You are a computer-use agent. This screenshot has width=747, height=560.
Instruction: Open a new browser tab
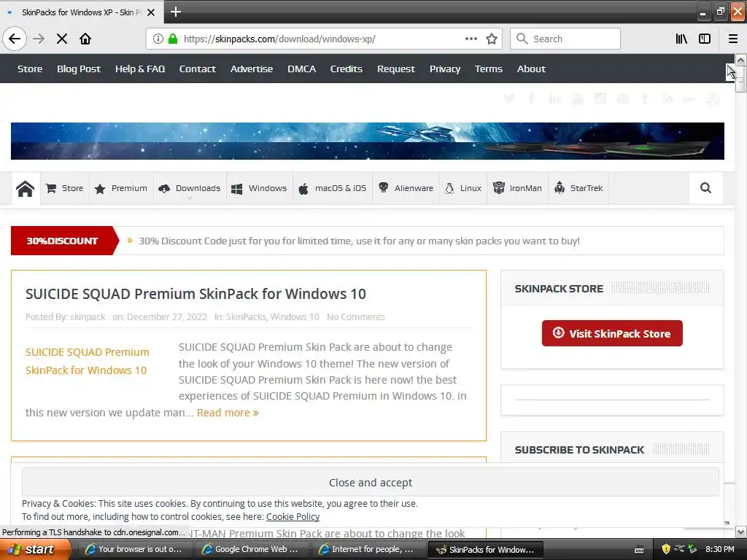[175, 12]
